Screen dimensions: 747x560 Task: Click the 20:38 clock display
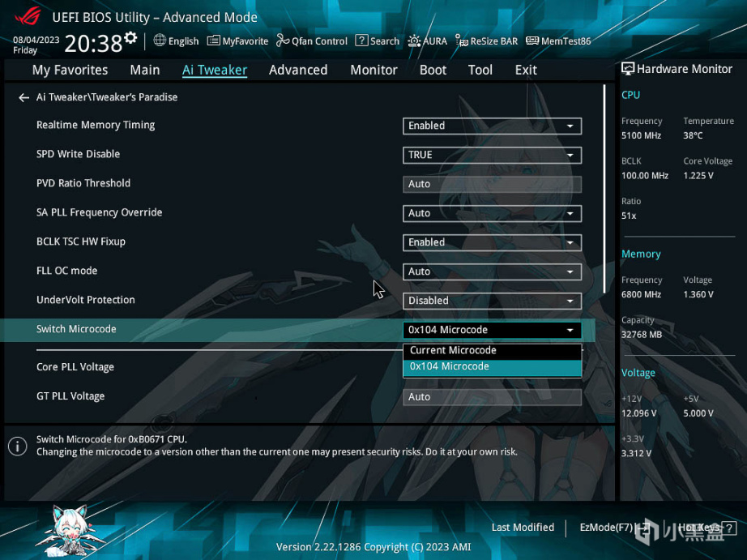click(93, 44)
